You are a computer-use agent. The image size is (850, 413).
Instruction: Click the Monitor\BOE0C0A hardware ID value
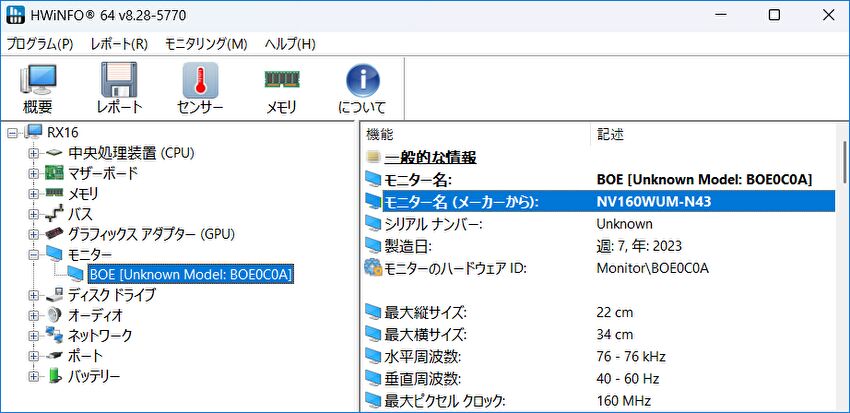pos(653,268)
